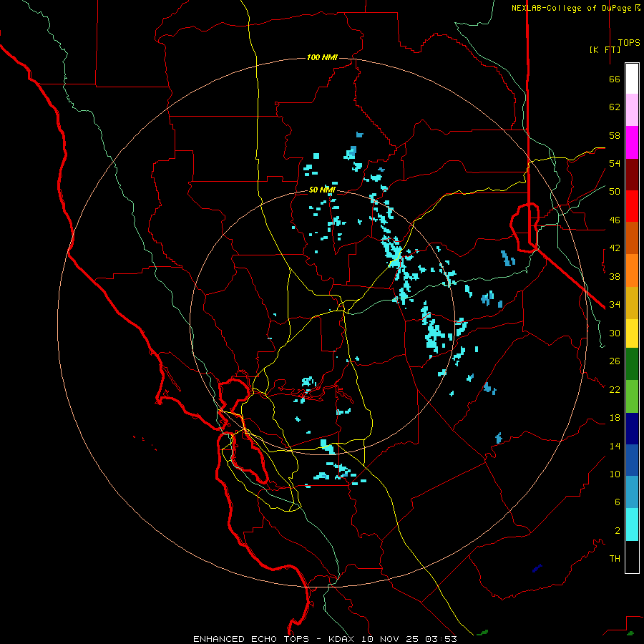This screenshot has height=644, width=644.
Task: Click the legend value 46
Action: (615, 220)
